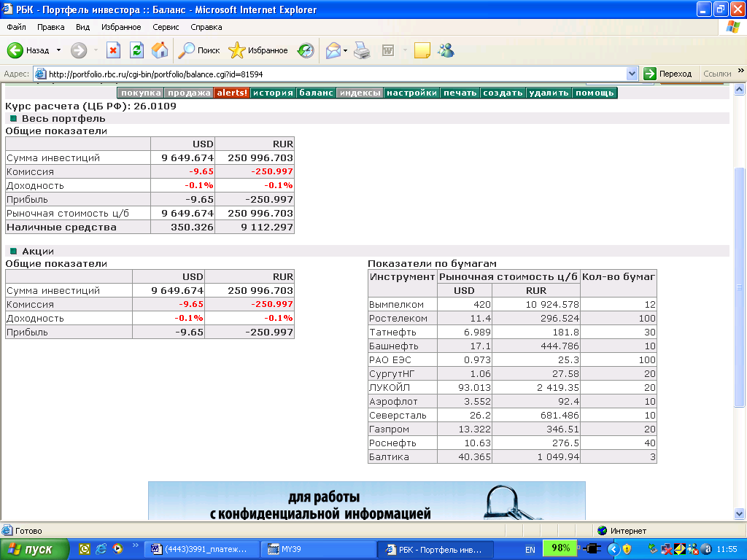Open the баланс page button

tap(316, 93)
